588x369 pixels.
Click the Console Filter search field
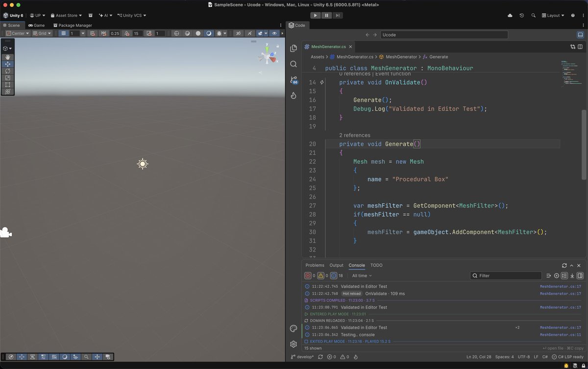point(506,276)
